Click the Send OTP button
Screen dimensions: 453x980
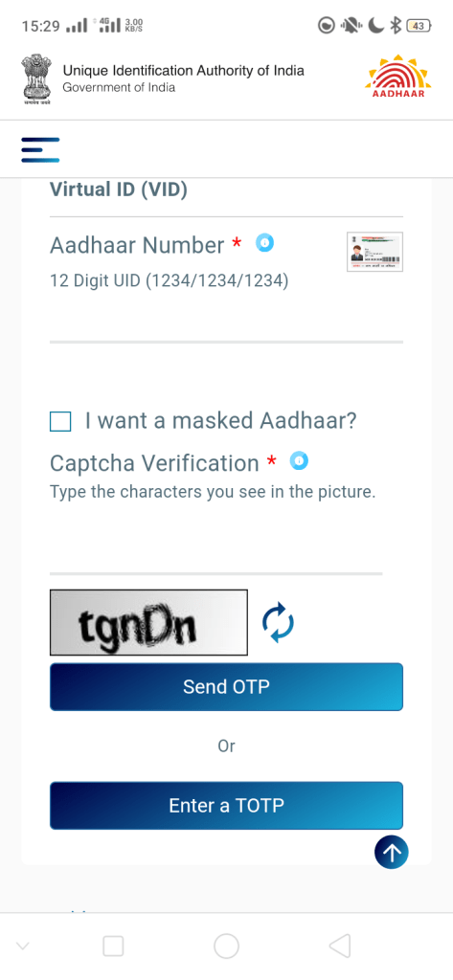point(226,687)
